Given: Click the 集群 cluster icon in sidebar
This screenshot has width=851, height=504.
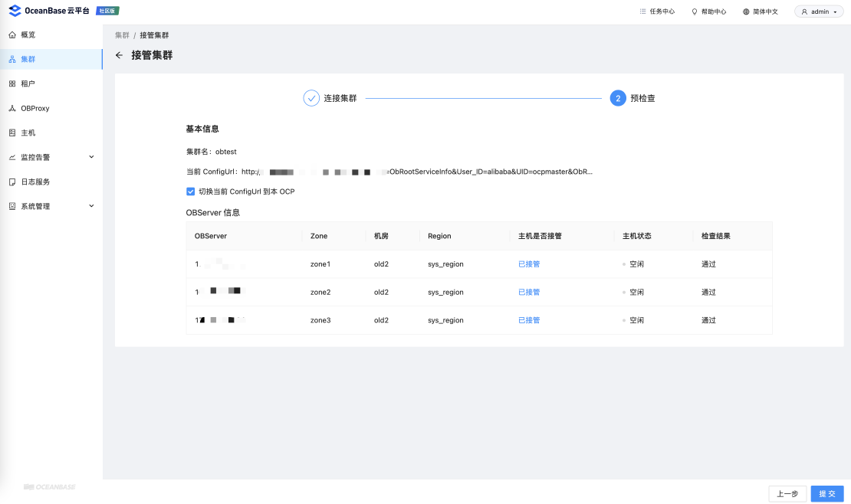Looking at the screenshot, I should pyautogui.click(x=12, y=59).
